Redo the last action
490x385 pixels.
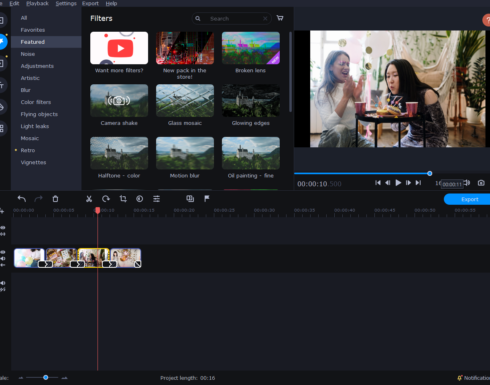click(x=38, y=199)
